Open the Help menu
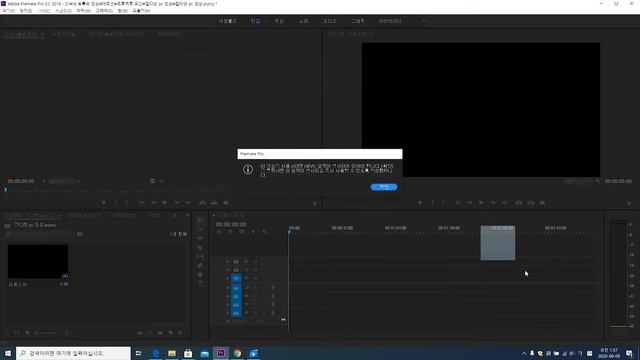Viewport: 640px width, 360px height. pyautogui.click(x=141, y=11)
